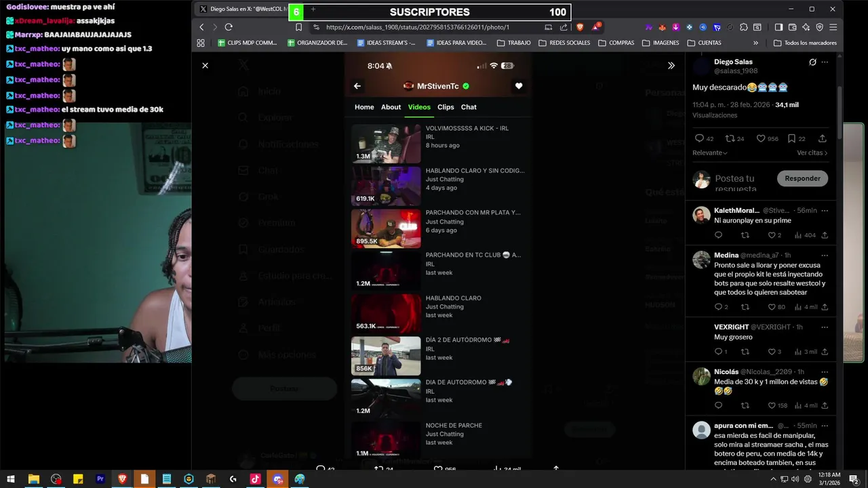The image size is (868, 488).
Task: Open the Grok icon on Diego Salas post
Action: point(812,62)
